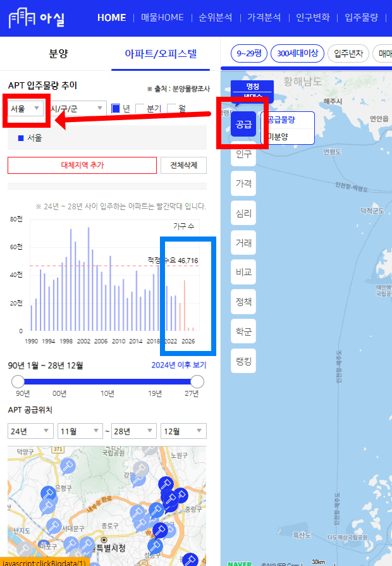Click the hammer marker near 서대문구
392x566 pixels.
54,526
